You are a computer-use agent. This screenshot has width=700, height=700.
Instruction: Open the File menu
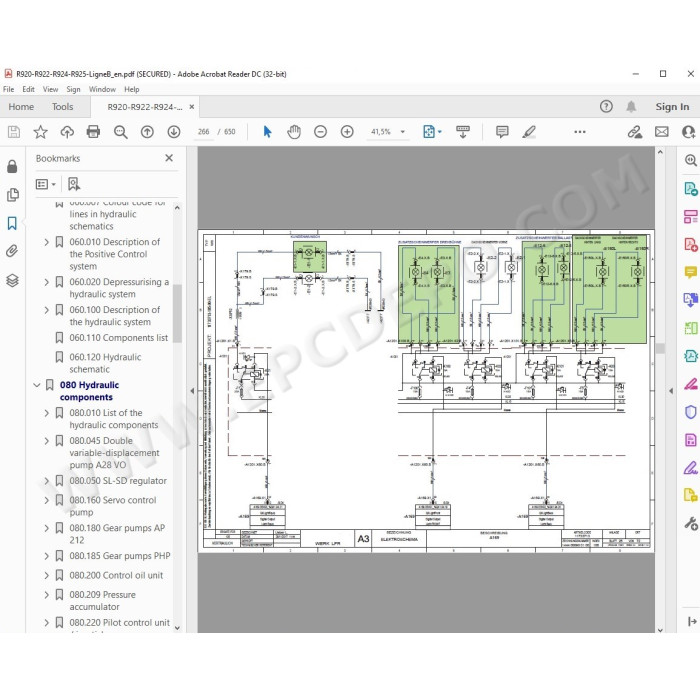[x=8, y=89]
